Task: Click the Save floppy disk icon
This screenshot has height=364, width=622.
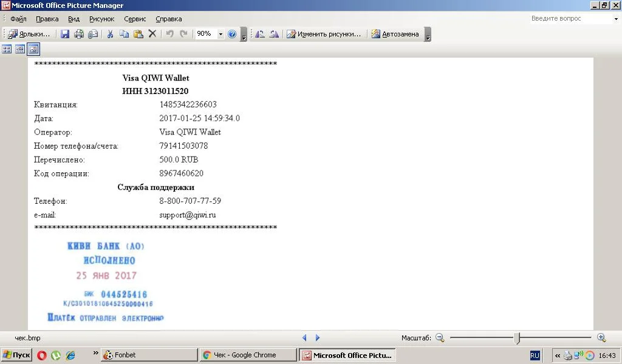Action: point(65,34)
